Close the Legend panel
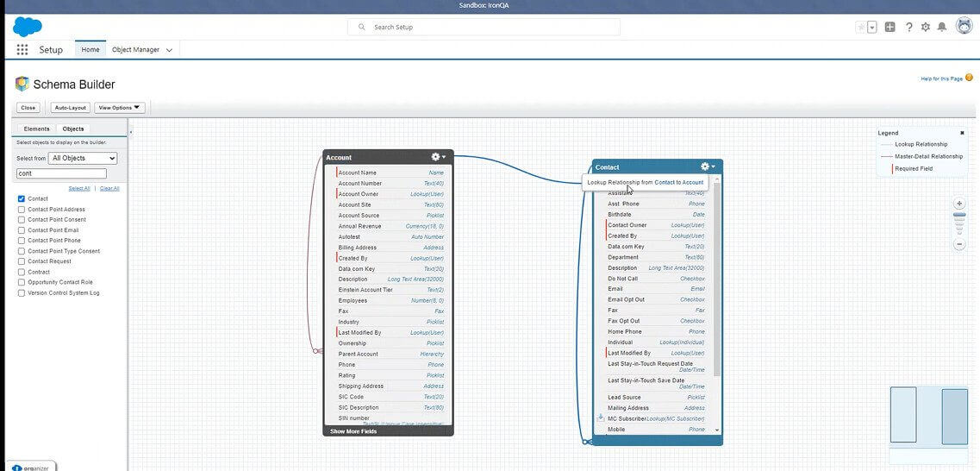The image size is (980, 471). (x=962, y=133)
